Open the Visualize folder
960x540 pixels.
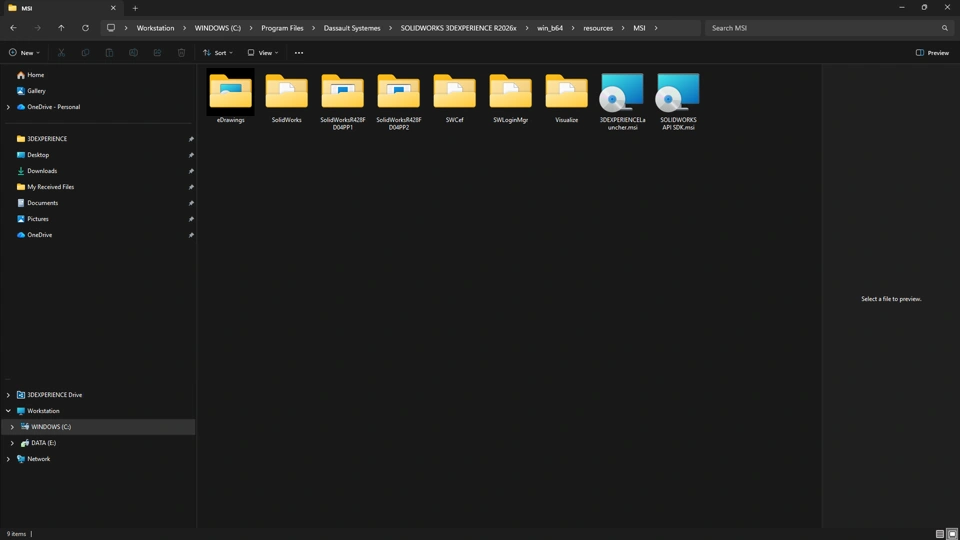coord(566,97)
